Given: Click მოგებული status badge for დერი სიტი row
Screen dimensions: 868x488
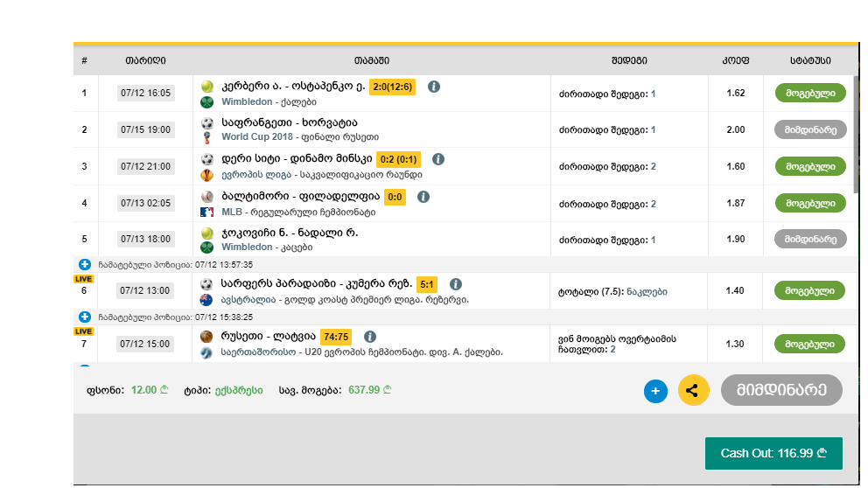Looking at the screenshot, I should [x=810, y=166].
